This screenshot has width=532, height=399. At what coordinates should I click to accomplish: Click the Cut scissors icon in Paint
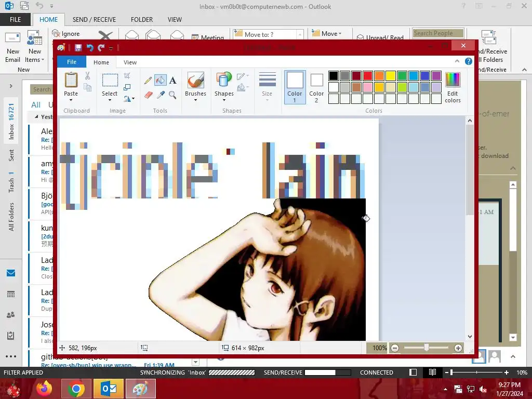point(87,76)
